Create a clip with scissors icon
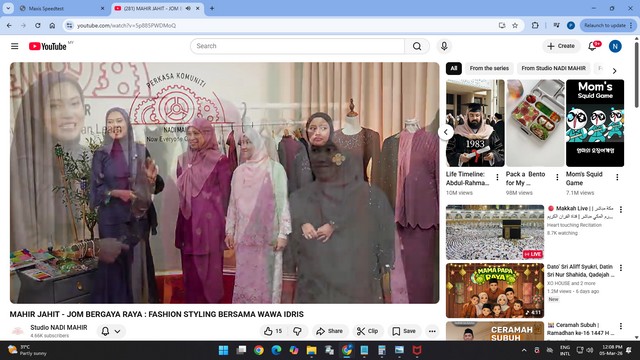The height and width of the screenshot is (360, 640). pos(367,331)
